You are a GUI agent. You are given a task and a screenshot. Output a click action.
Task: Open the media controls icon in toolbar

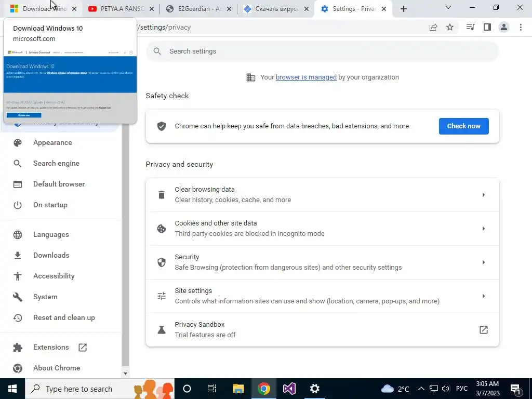click(x=470, y=27)
